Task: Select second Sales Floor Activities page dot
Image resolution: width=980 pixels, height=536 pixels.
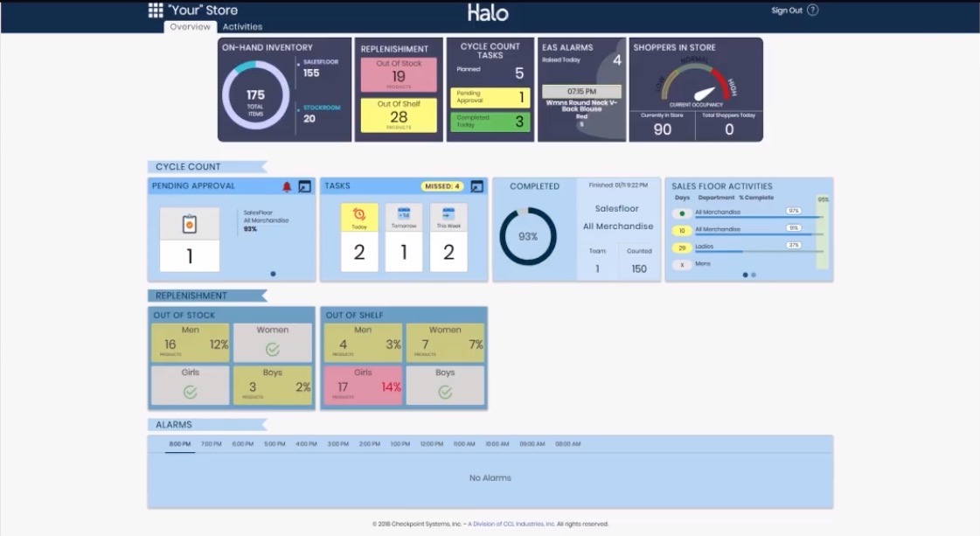Action: (754, 275)
